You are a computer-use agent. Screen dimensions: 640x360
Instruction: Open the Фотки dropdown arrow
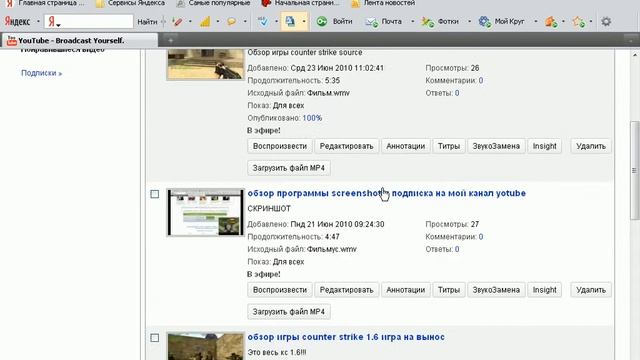click(469, 21)
